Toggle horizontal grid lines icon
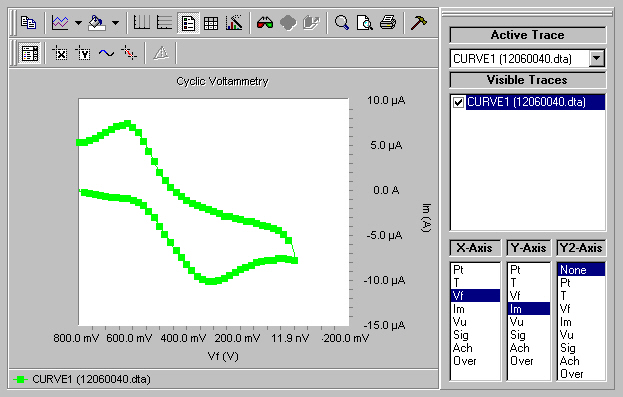Image resolution: width=623 pixels, height=397 pixels. coord(164,23)
